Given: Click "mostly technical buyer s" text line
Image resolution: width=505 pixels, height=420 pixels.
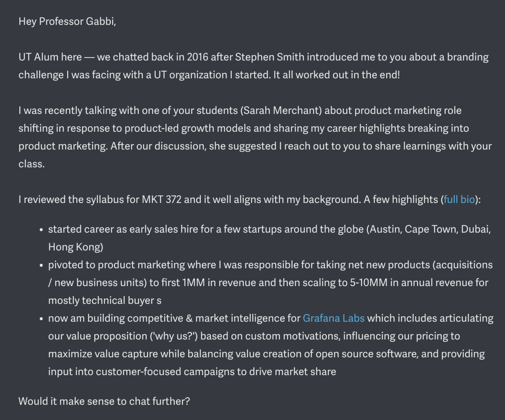Looking at the screenshot, I should click(105, 300).
